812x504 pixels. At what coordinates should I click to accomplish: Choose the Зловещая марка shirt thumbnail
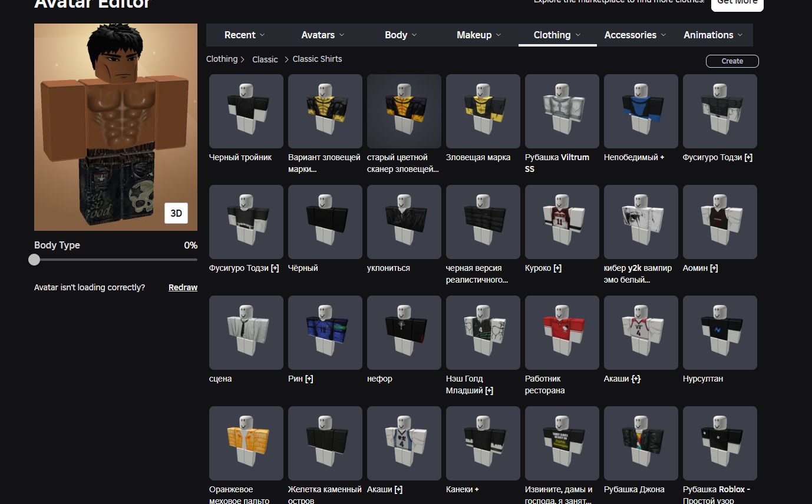coord(483,111)
